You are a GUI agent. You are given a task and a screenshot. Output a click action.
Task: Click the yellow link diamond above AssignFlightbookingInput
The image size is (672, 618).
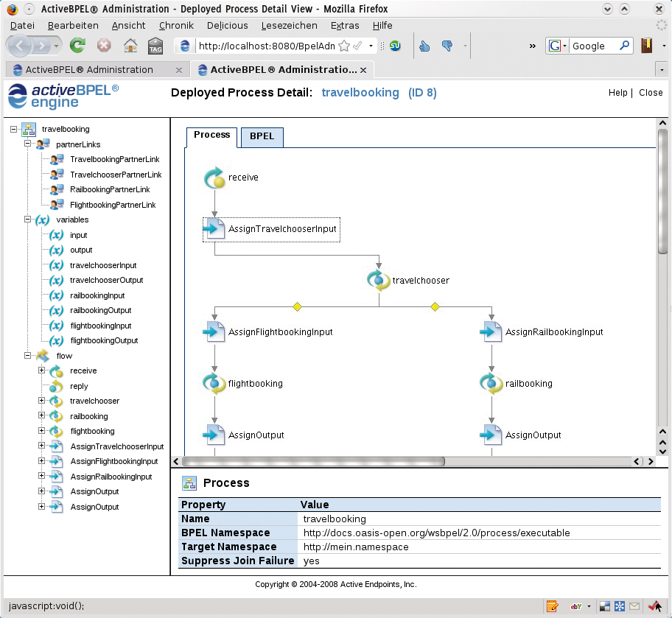point(298,306)
